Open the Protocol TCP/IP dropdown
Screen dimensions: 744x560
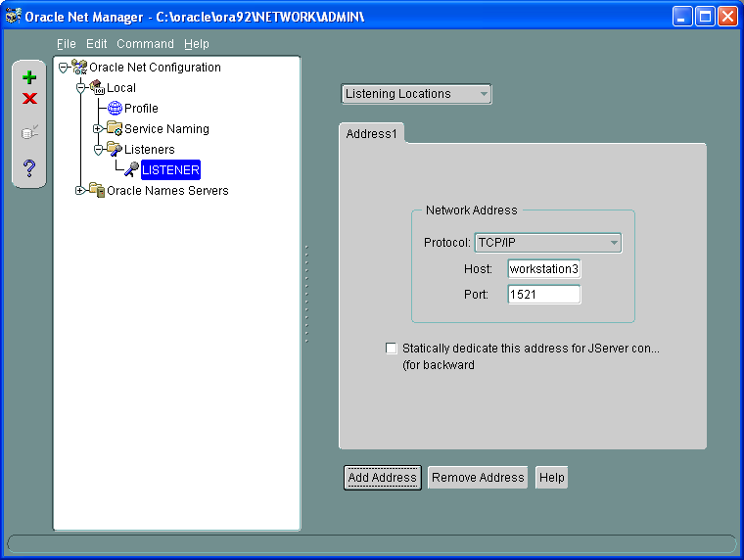pyautogui.click(x=548, y=243)
